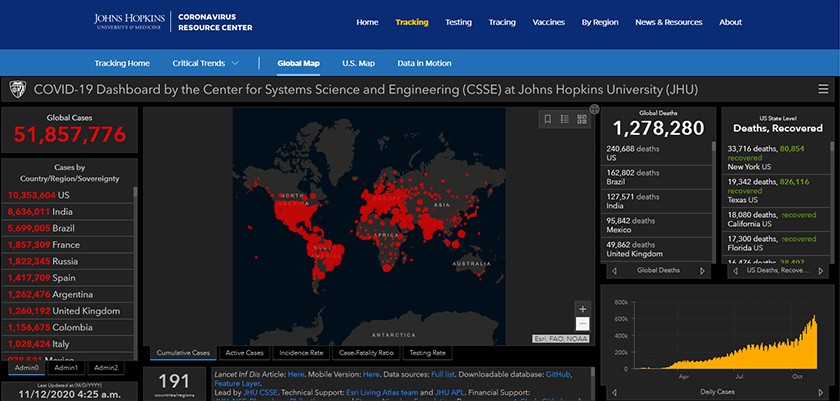The image size is (840, 401).
Task: Select the Admin0 tab
Action: pos(26,368)
